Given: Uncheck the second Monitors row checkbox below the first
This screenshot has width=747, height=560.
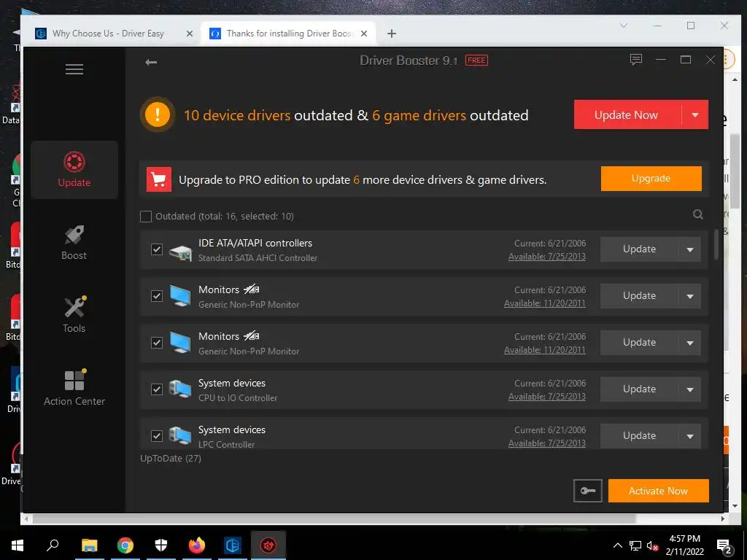Looking at the screenshot, I should coord(157,343).
